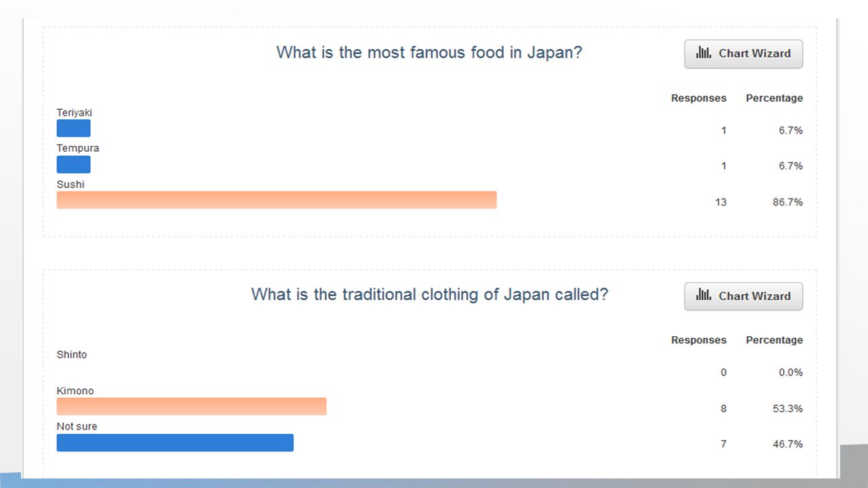The width and height of the screenshot is (868, 488).
Task: Open Chart Wizard for the traditional clothing question
Action: coord(743,296)
